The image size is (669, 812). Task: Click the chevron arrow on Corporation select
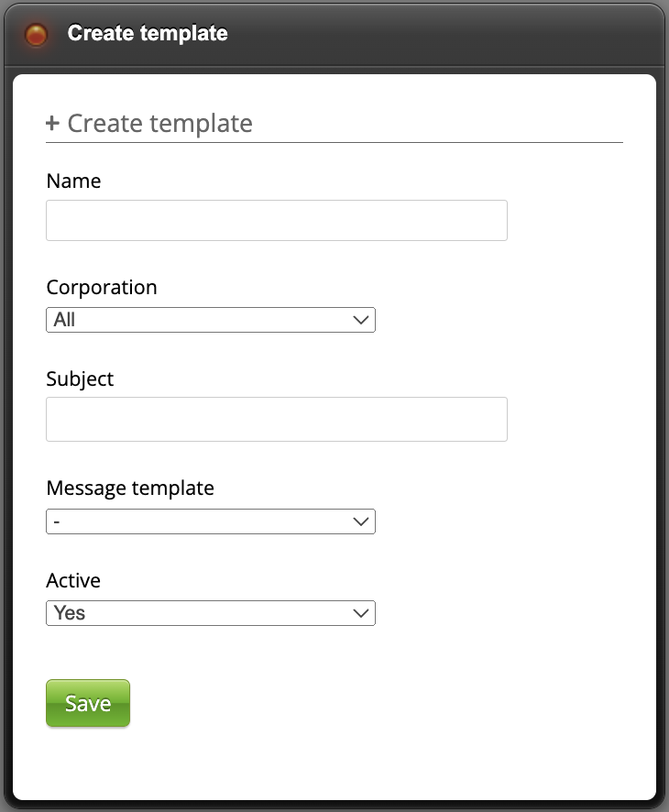pos(361,320)
